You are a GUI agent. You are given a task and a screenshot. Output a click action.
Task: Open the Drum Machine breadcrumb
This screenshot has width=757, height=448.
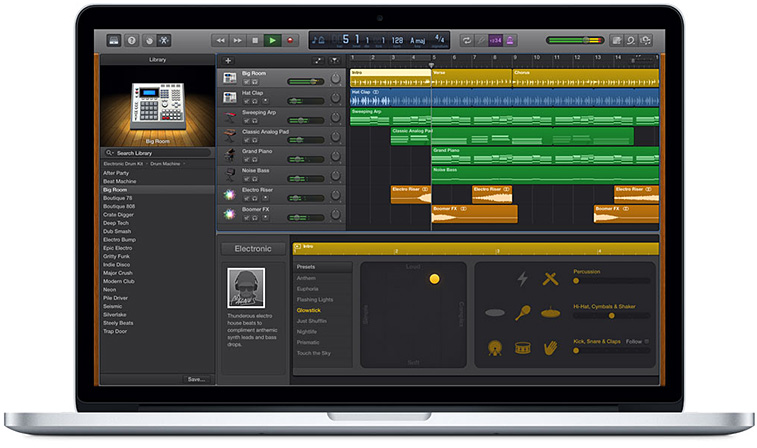165,164
